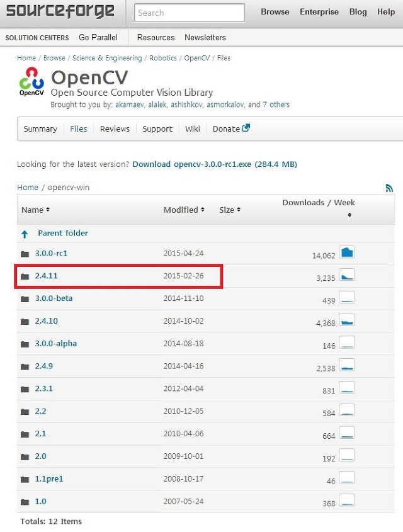Click folder icon beside 2.3.1
The height and width of the screenshot is (532, 403).
click(25, 389)
